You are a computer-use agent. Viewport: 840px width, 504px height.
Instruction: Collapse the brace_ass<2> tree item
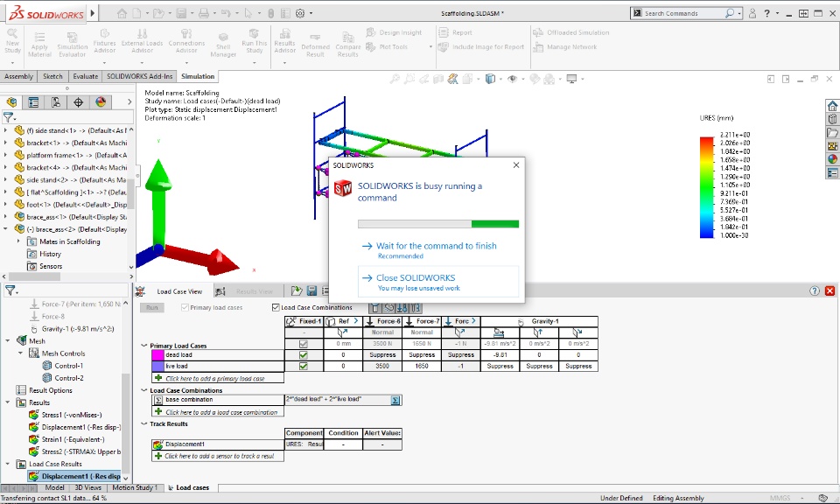5,228
